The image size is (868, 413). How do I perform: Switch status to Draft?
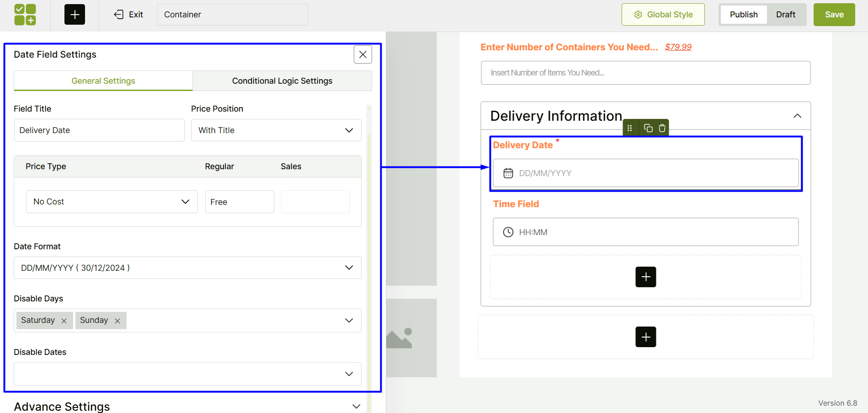785,15
